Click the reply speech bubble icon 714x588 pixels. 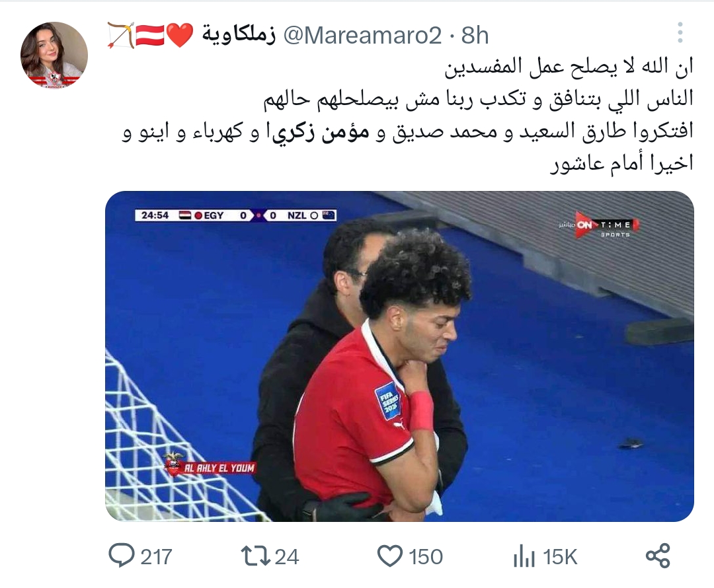tap(122, 556)
